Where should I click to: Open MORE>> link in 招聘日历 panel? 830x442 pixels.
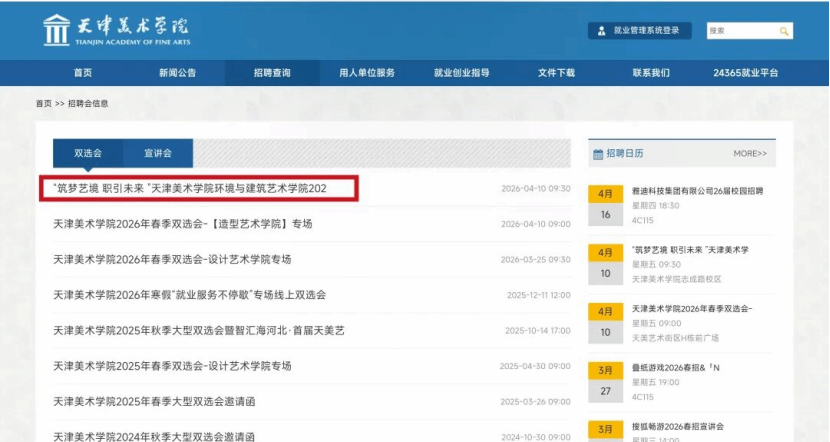click(750, 154)
